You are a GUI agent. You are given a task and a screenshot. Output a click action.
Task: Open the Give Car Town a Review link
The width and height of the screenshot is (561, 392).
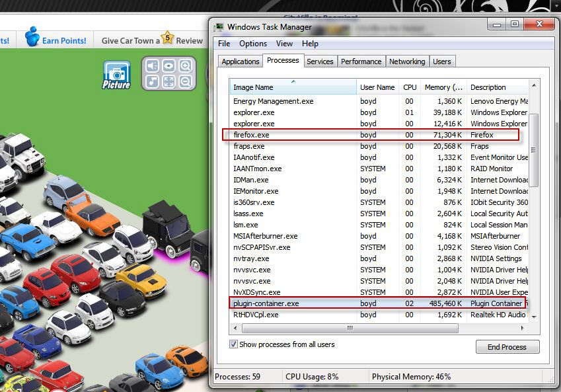pyautogui.click(x=152, y=41)
